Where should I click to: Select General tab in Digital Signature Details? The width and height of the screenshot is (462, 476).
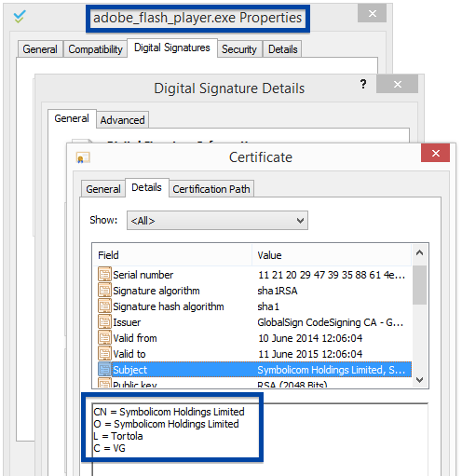coord(72,118)
